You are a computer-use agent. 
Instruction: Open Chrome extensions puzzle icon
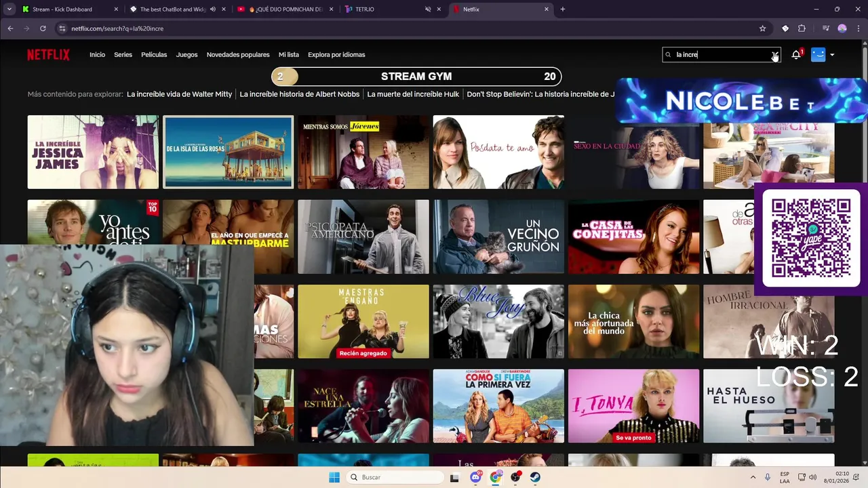pyautogui.click(x=802, y=28)
